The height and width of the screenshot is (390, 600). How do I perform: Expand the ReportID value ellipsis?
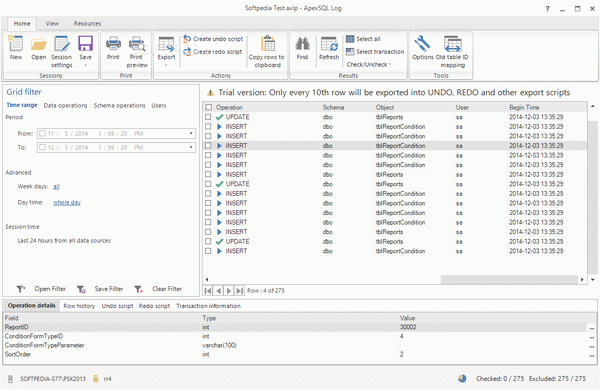coord(592,328)
